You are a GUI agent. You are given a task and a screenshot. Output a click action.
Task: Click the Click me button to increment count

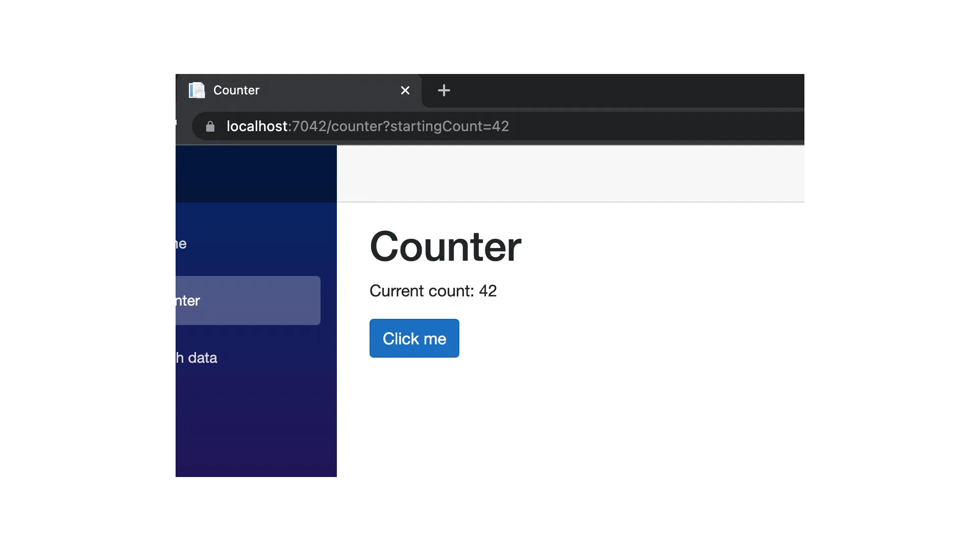[x=414, y=338]
